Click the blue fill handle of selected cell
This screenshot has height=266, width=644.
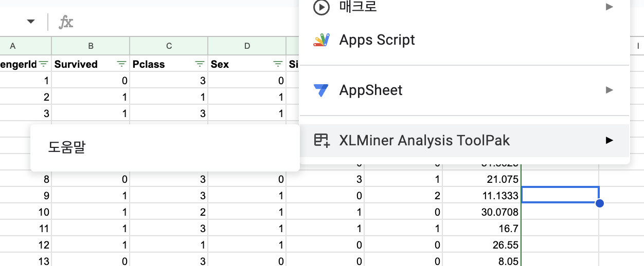[599, 203]
